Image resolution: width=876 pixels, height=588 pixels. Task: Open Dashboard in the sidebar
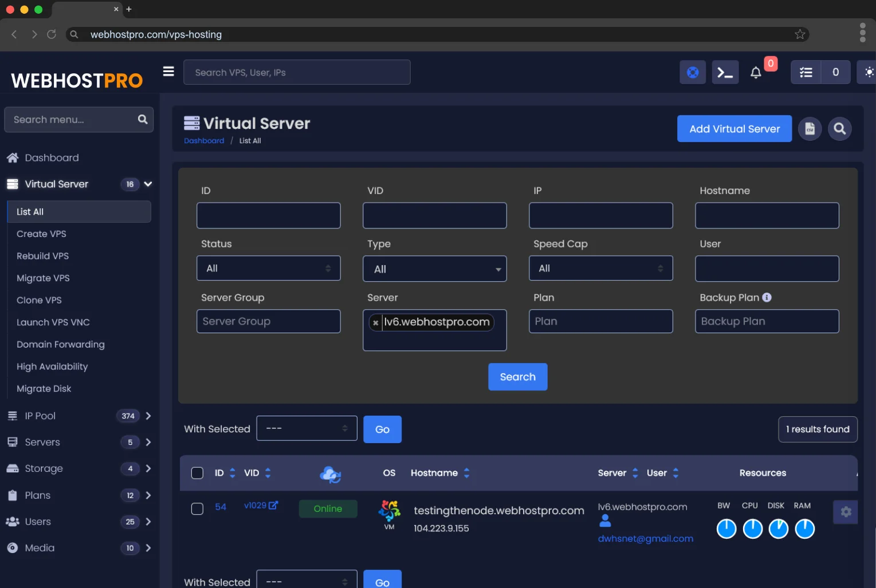point(52,157)
